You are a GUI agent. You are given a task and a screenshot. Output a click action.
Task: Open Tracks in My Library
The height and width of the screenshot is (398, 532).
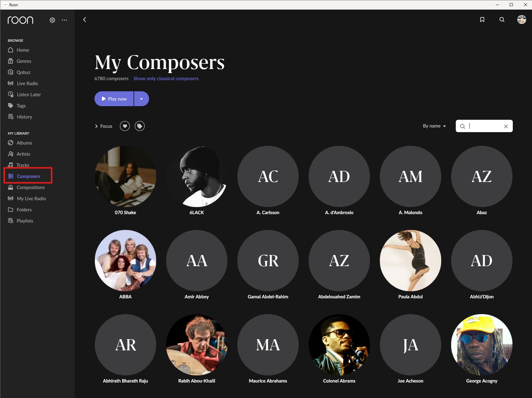[19, 165]
